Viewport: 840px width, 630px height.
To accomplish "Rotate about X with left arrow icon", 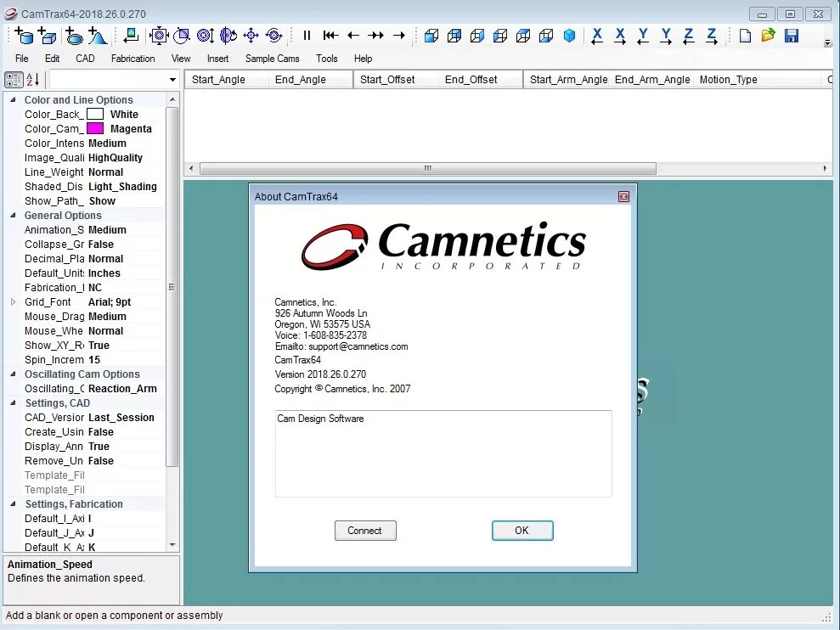I will (597, 36).
